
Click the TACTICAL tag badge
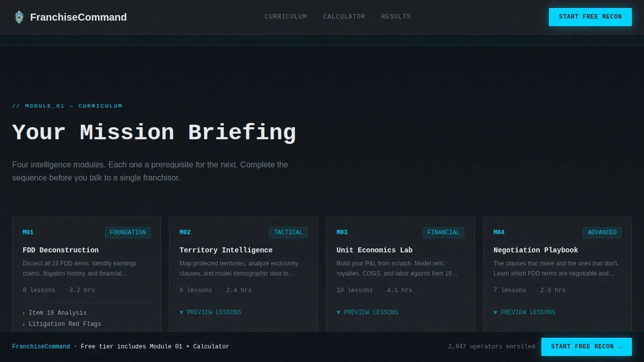[288, 232]
